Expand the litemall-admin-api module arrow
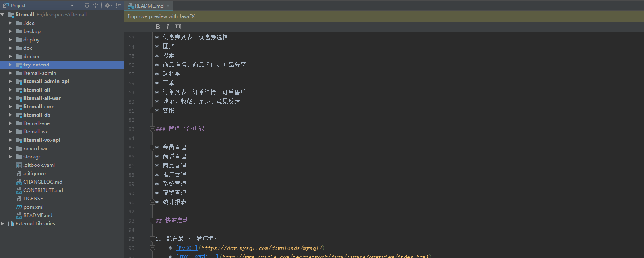 click(x=10, y=82)
